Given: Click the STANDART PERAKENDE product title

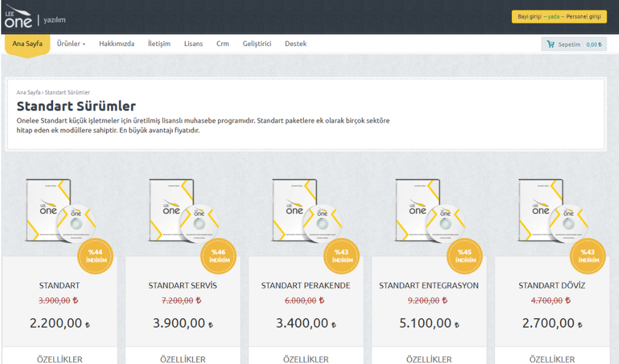Looking at the screenshot, I should tap(306, 286).
